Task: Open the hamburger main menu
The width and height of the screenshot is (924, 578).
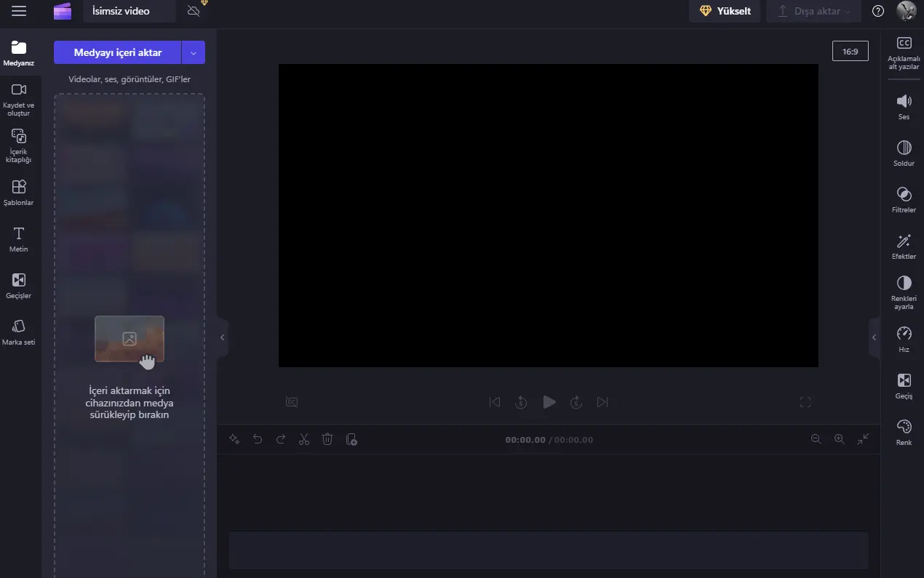Action: pyautogui.click(x=19, y=11)
